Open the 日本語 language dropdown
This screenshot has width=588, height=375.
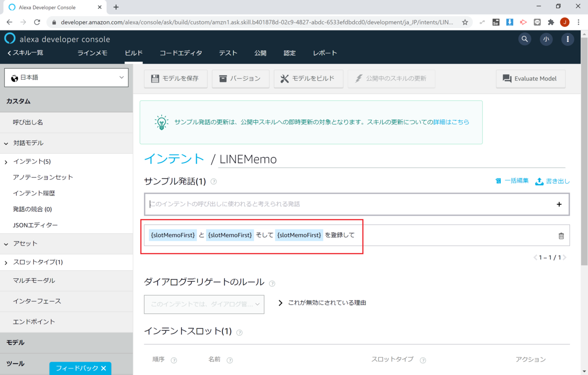pos(66,77)
